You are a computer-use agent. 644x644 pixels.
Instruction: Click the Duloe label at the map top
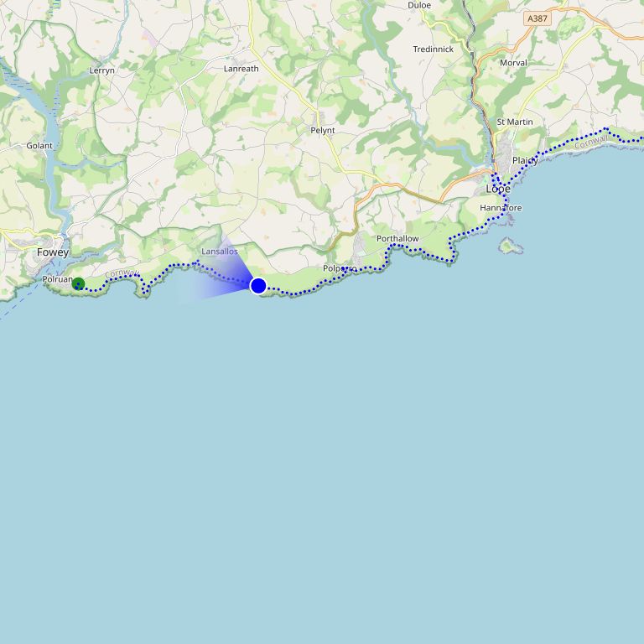coord(419,5)
